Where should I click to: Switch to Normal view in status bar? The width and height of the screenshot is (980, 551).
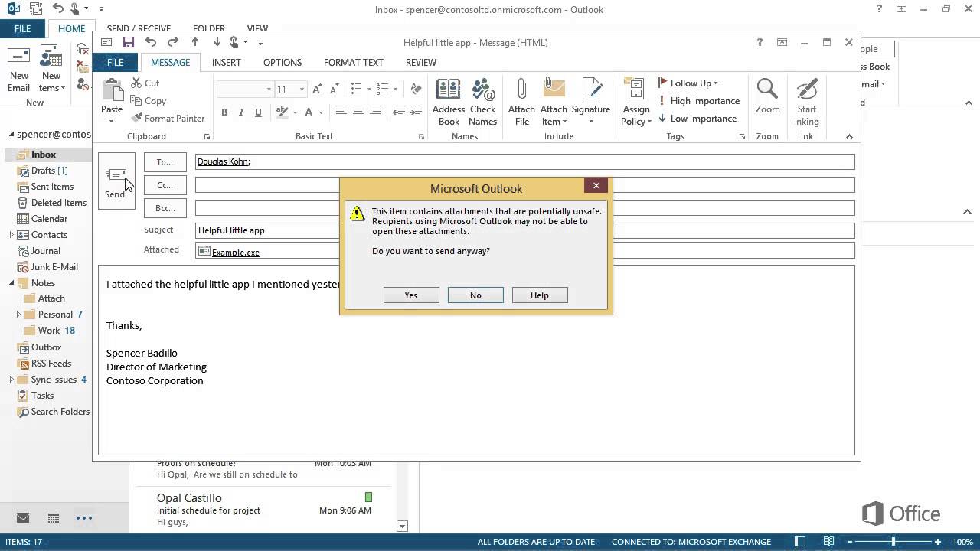click(800, 542)
